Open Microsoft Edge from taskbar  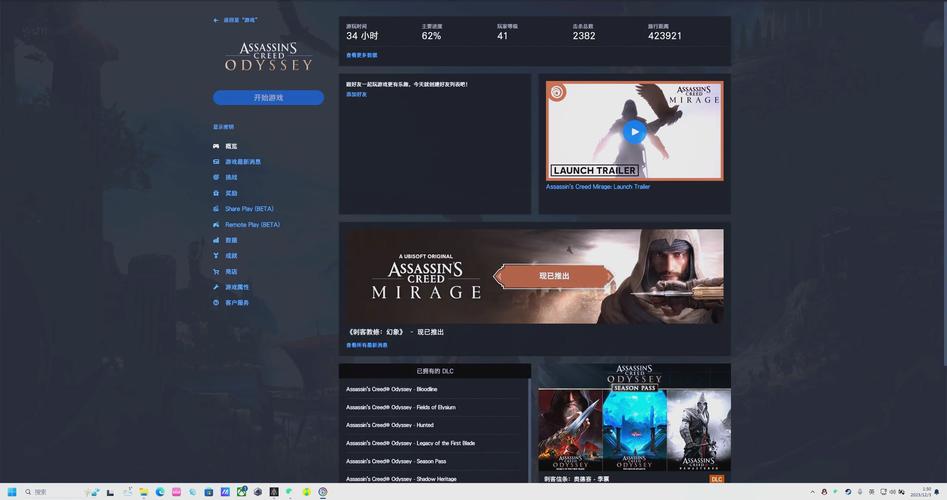click(x=160, y=492)
